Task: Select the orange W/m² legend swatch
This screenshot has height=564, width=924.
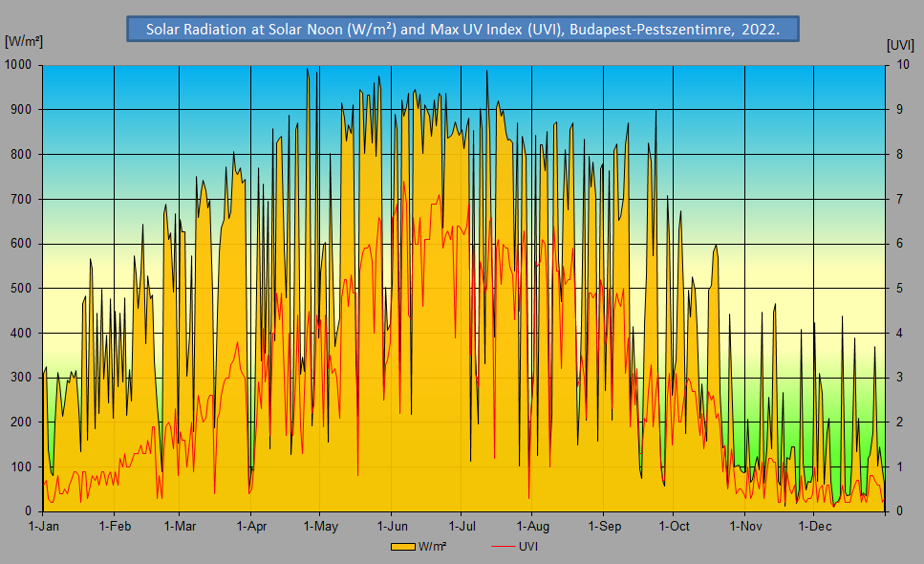Action: [402, 547]
